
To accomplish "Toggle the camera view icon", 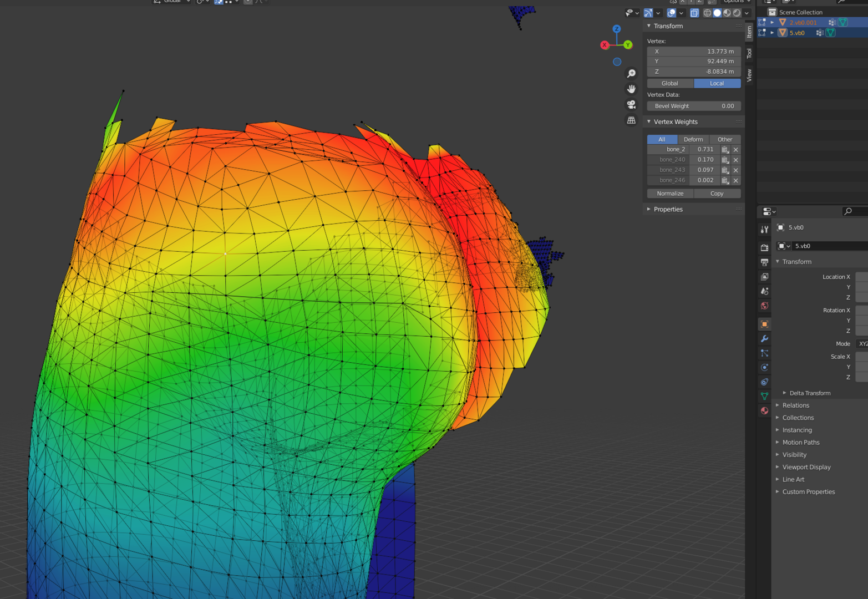I will (x=631, y=104).
